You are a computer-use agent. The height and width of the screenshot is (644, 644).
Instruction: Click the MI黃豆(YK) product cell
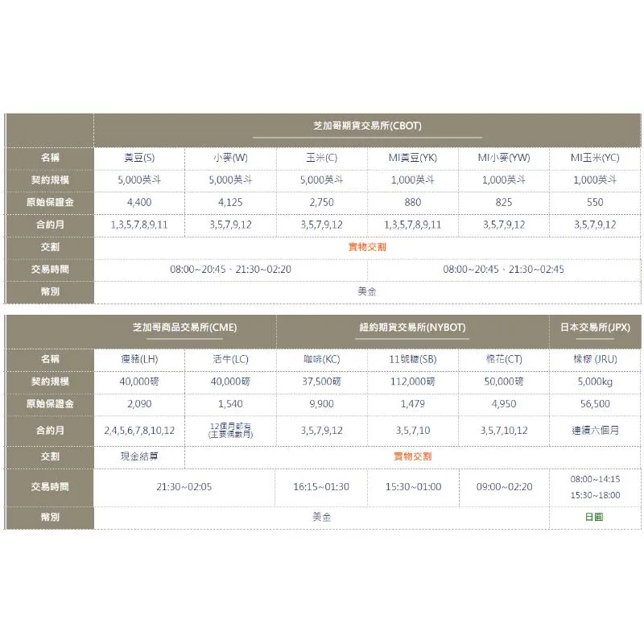tap(412, 158)
